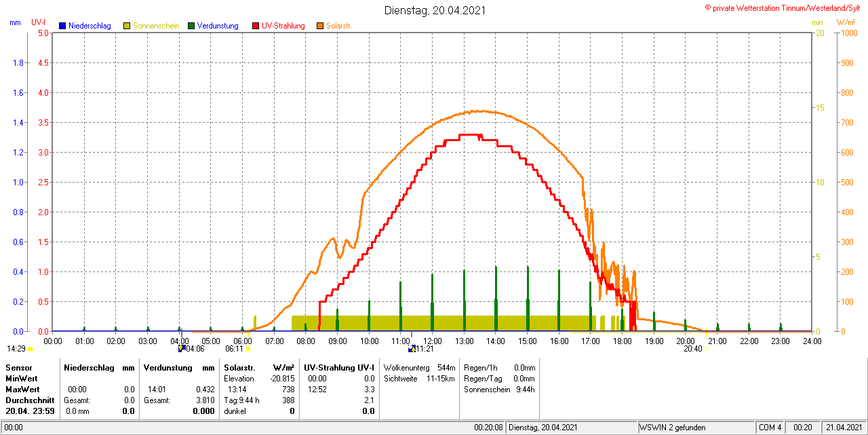Screen dimensions: 868x435
Task: Click the Wolkenunterg 544m entry
Action: 419,367
